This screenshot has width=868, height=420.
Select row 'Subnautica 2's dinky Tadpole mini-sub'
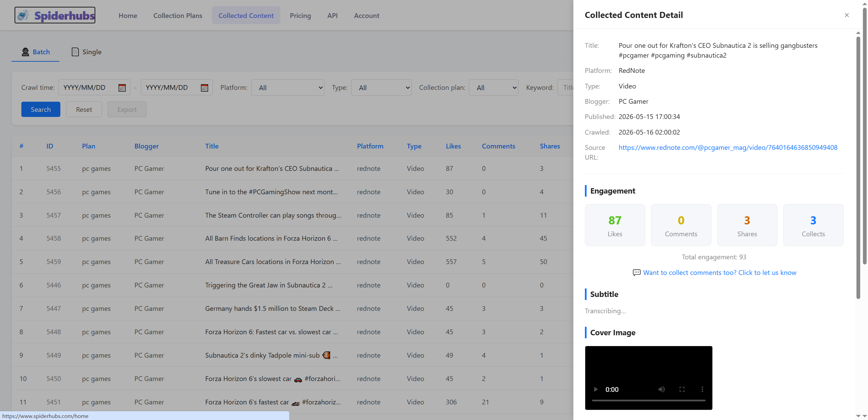(293, 355)
